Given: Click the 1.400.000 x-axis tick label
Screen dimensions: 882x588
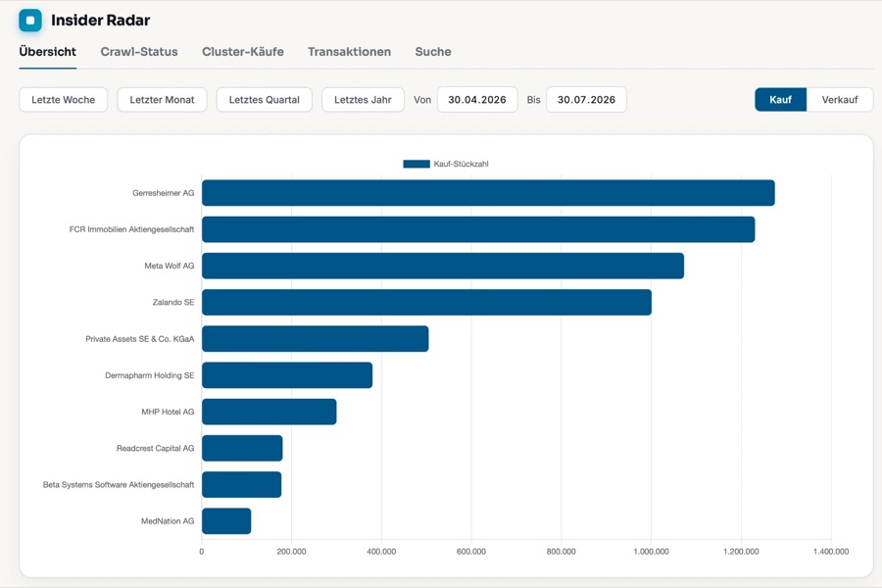Looking at the screenshot, I should coord(831,552).
